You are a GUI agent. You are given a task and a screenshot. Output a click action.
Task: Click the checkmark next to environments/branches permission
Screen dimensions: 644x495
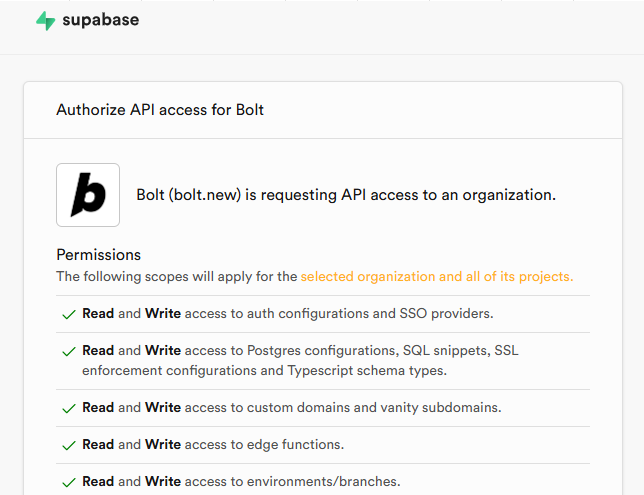click(69, 482)
